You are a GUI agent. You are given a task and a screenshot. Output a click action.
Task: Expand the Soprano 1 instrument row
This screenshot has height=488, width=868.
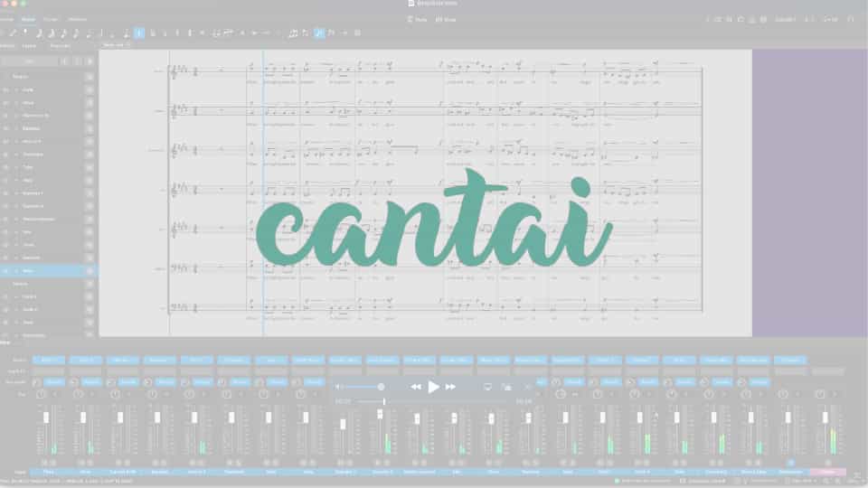point(16,193)
